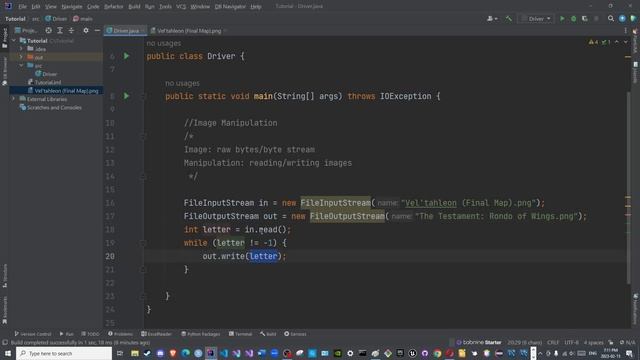Screen dimensions: 640x360
Task: Click Collapse All in Project panel
Action: click(x=71, y=31)
